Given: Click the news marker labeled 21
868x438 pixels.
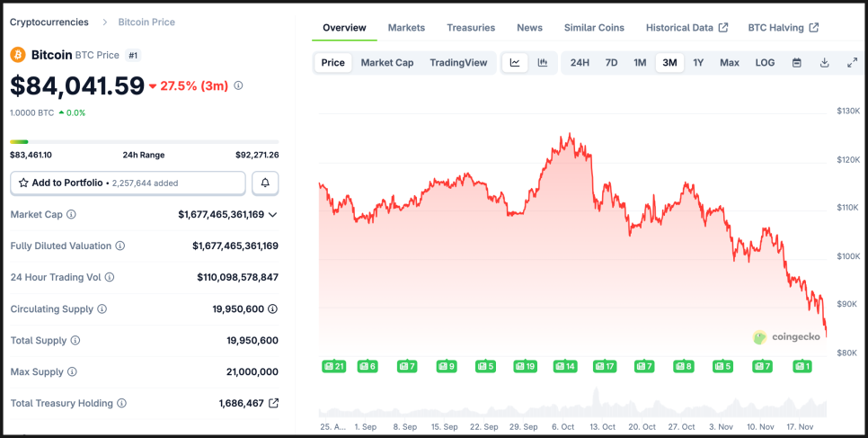Looking at the screenshot, I should [x=333, y=366].
